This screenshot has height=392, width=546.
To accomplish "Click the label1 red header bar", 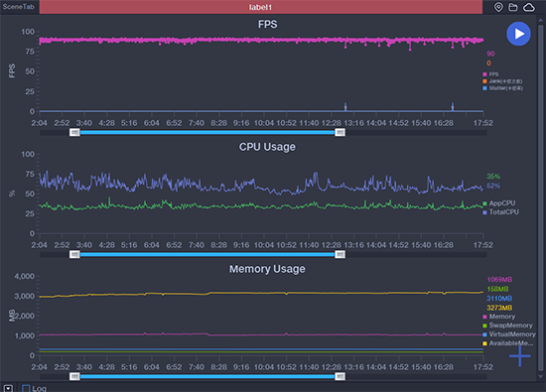I will pos(260,7).
